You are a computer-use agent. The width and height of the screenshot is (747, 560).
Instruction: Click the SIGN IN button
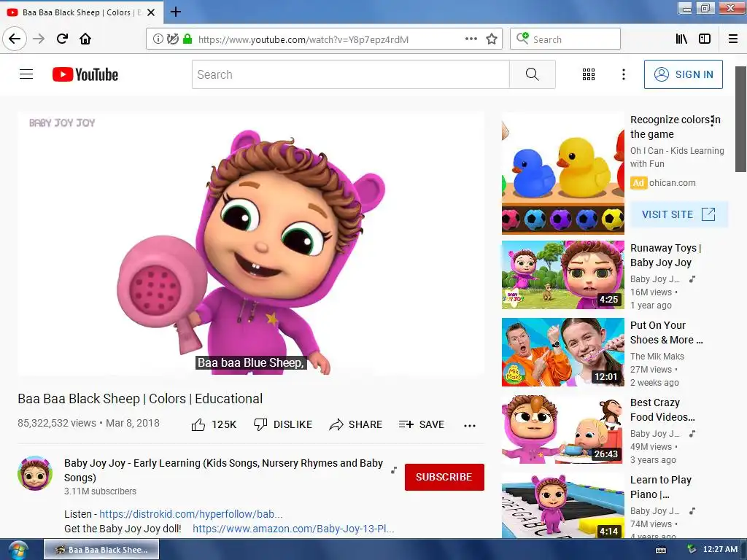click(683, 74)
